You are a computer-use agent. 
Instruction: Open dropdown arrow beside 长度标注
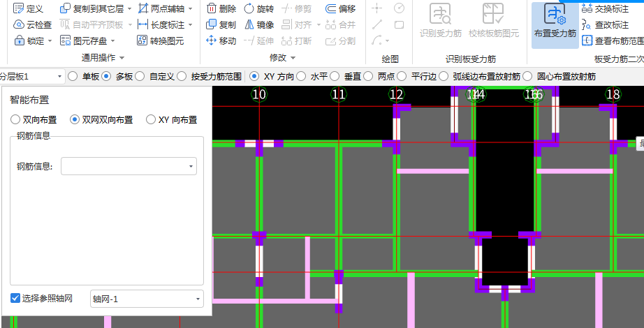tap(190, 24)
